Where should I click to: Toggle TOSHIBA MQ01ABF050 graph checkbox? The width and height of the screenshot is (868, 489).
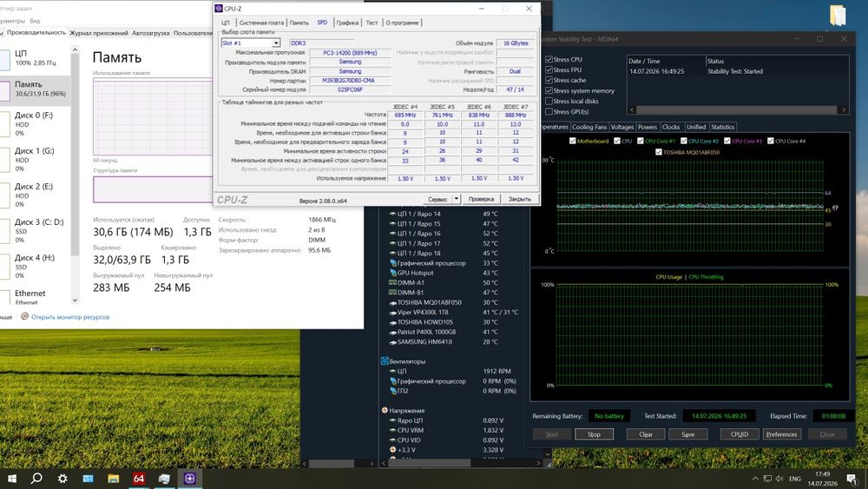coord(658,152)
